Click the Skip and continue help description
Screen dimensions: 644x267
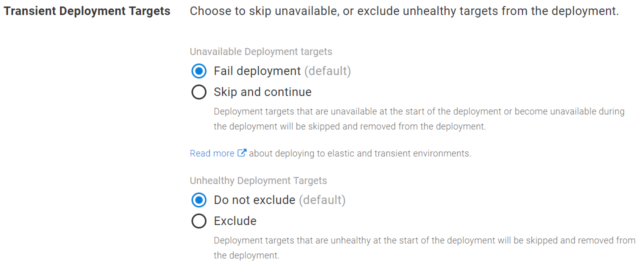pos(419,119)
